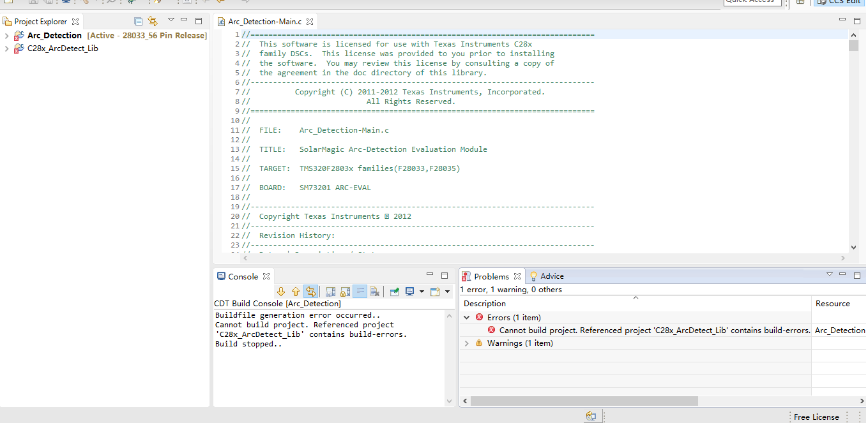Close the Arc_Detection-Main.c editor tab
The width and height of the screenshot is (868, 423).
tap(310, 22)
